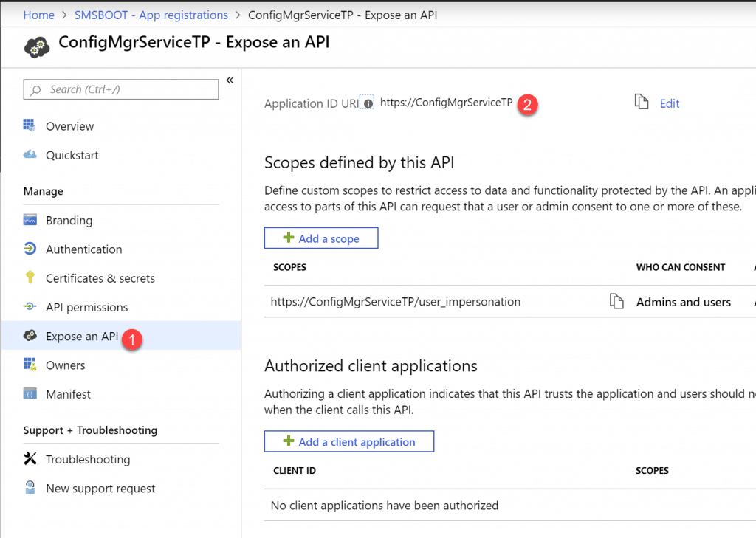
Task: Click inside the sidebar search field
Action: click(x=120, y=89)
